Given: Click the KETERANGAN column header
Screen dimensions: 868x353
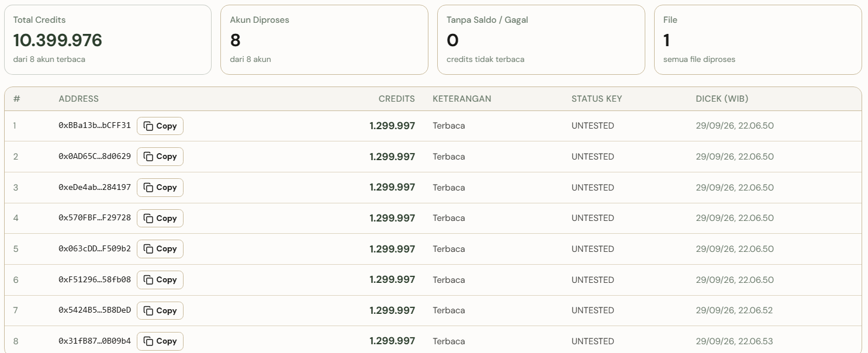Looking at the screenshot, I should [462, 99].
